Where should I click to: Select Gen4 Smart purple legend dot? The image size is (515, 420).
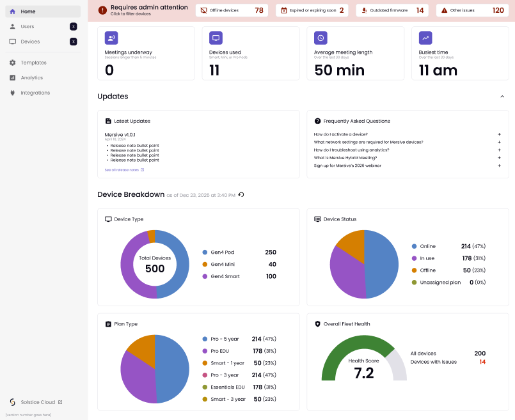205,277
